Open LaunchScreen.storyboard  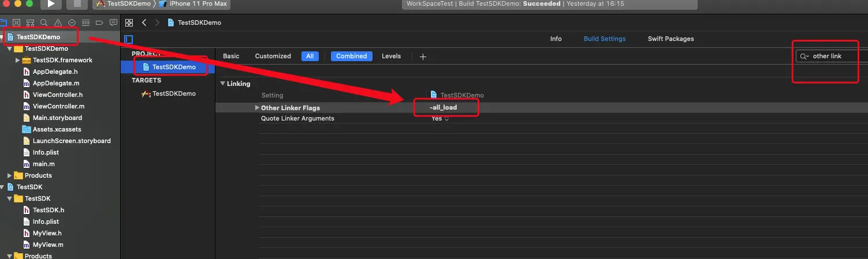click(x=72, y=141)
